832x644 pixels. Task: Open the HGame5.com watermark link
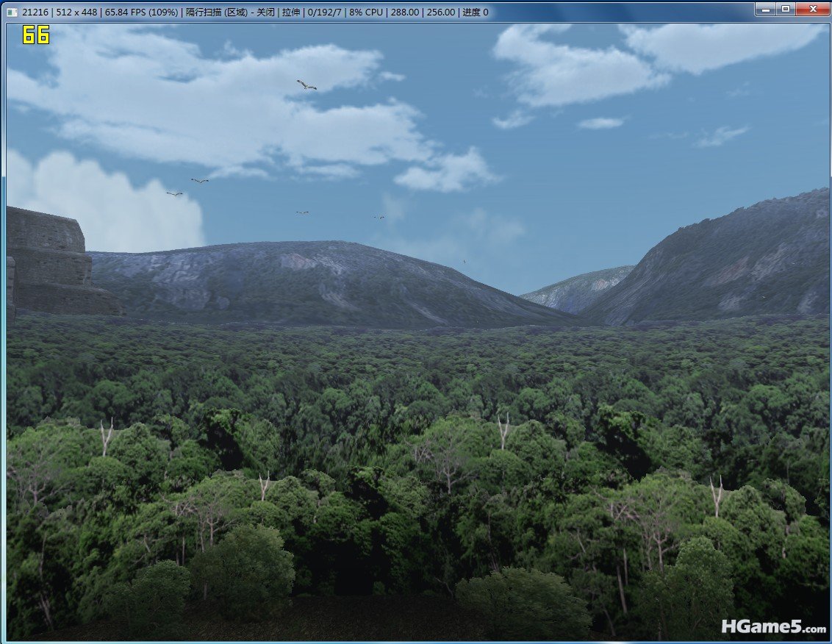(773, 627)
